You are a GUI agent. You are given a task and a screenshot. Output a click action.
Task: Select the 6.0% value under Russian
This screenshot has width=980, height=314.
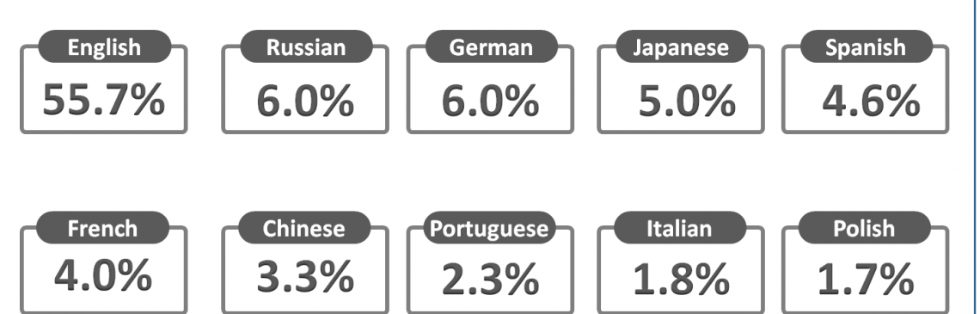click(305, 101)
